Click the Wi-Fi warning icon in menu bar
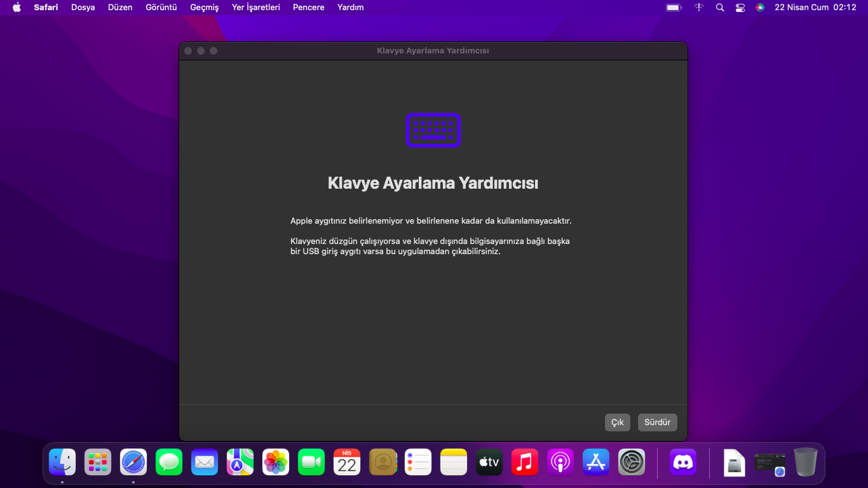868x488 pixels. point(699,8)
